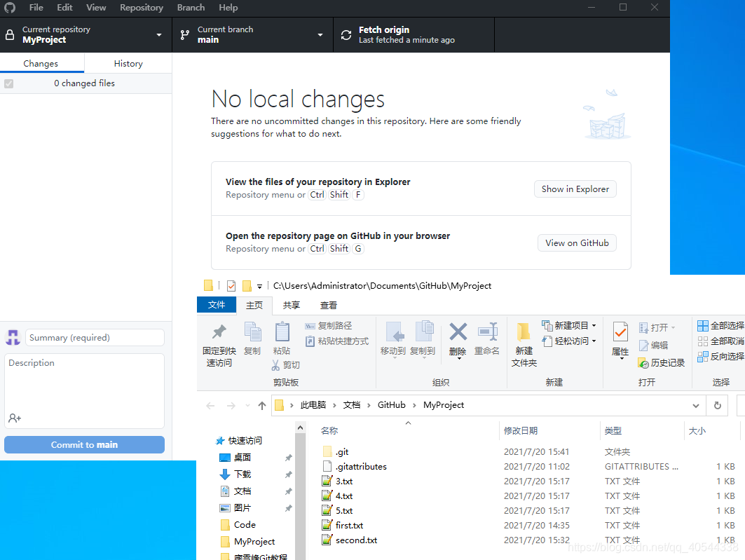Expand the address bar history dropdown
This screenshot has height=560, width=745.
pyautogui.click(x=695, y=406)
